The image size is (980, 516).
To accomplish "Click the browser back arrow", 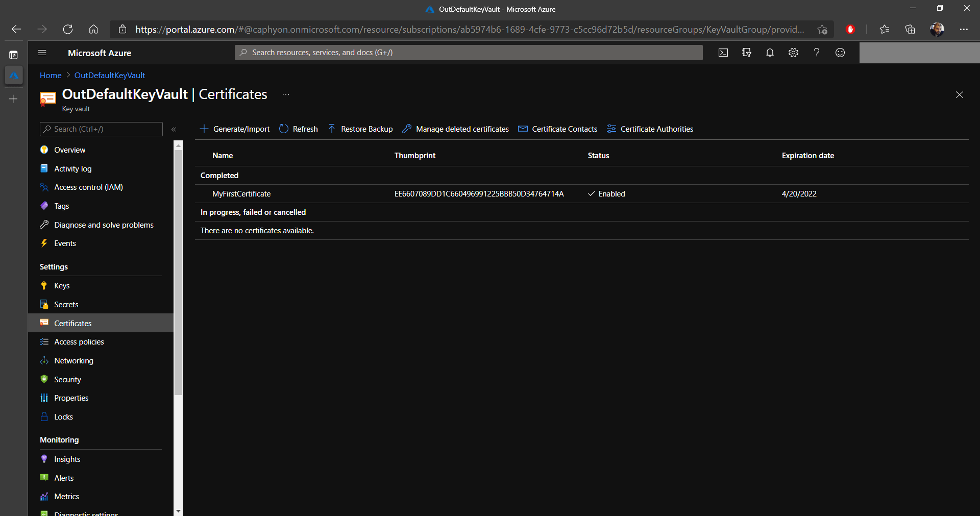I will [x=16, y=29].
